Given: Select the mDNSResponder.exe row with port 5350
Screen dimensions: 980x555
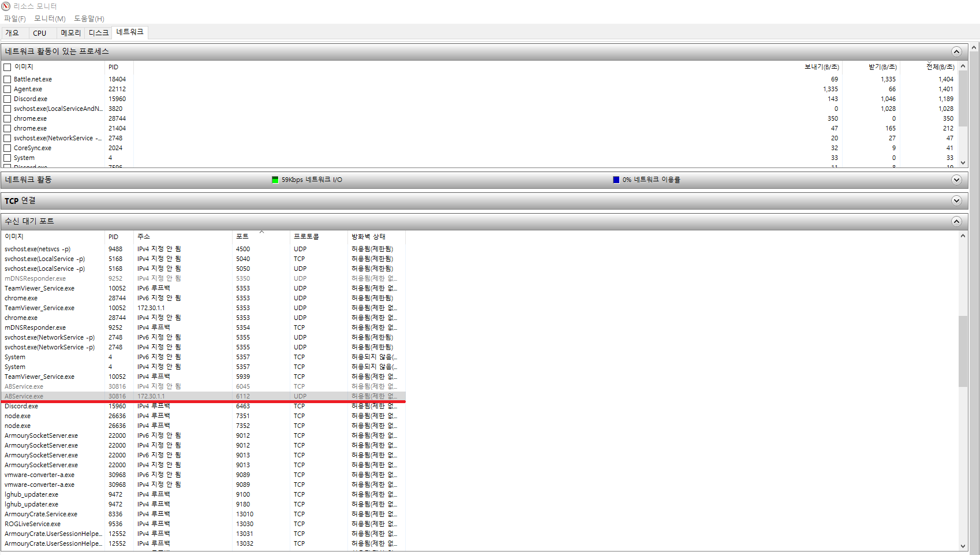Looking at the screenshot, I should pyautogui.click(x=203, y=278).
